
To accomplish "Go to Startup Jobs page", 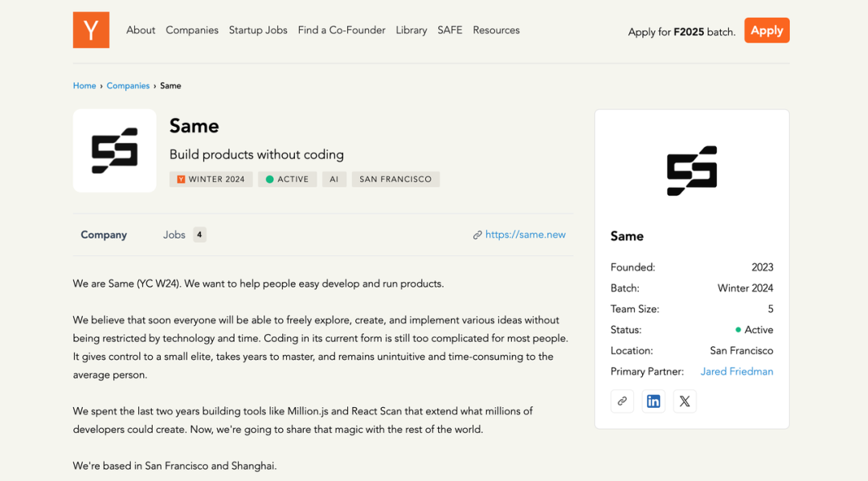I will pyautogui.click(x=258, y=31).
